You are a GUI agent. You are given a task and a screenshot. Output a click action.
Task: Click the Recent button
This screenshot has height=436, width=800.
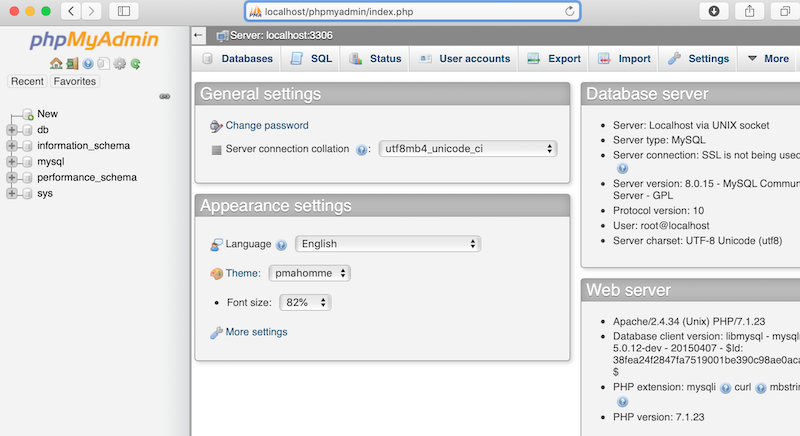click(x=27, y=82)
